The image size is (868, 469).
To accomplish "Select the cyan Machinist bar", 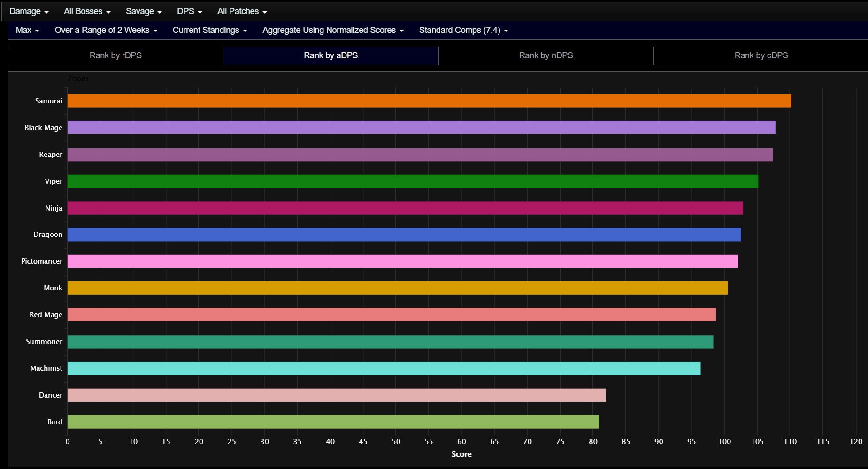I will [384, 368].
